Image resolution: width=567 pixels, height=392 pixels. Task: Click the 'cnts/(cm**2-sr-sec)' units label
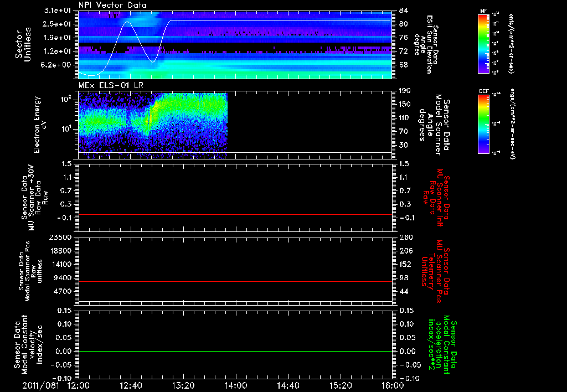tap(511, 44)
